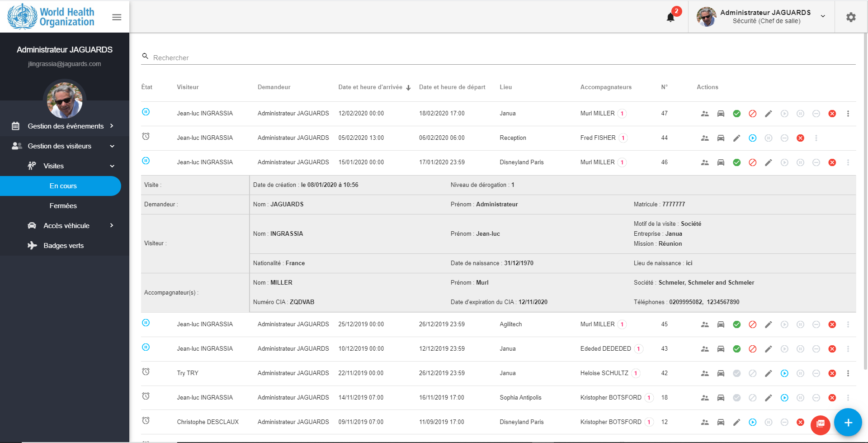Screen dimensions: 868x443
Task: Start visit 44 with the blue play icon
Action: 753,138
